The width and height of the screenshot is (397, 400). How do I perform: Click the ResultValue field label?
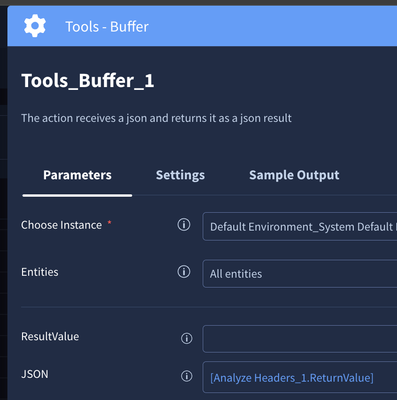tap(50, 336)
